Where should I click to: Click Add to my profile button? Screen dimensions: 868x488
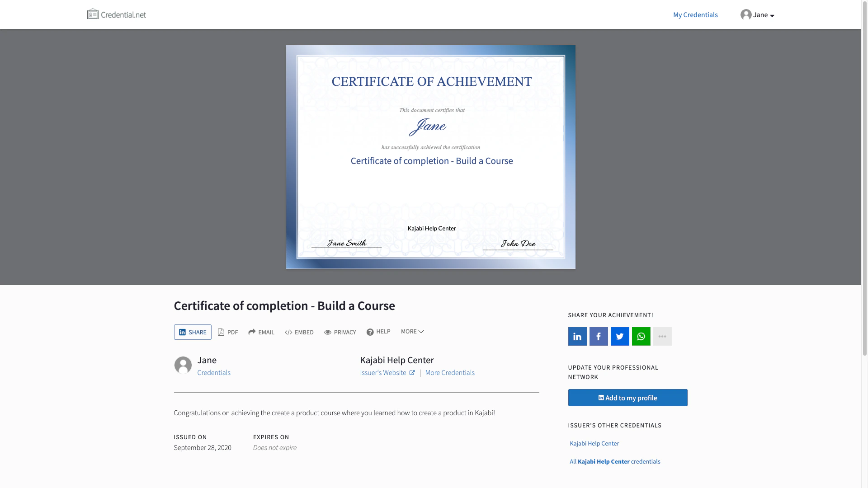point(627,398)
